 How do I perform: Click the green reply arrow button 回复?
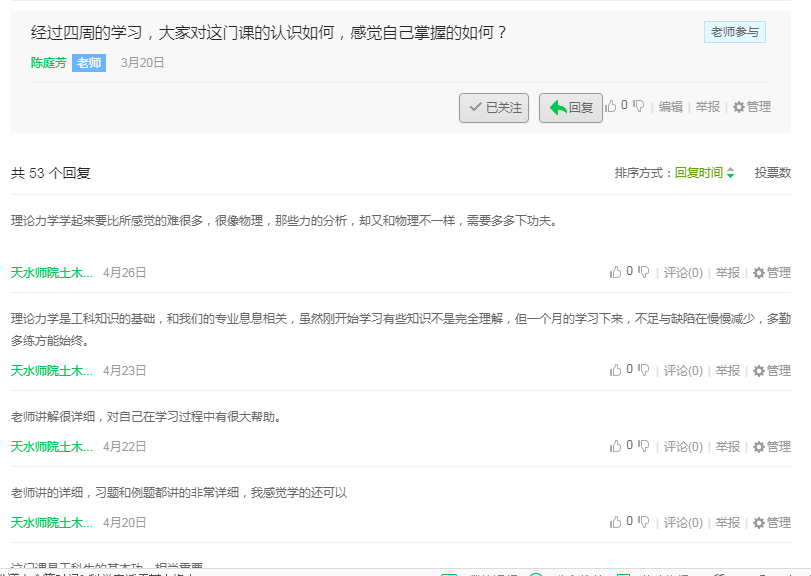tap(571, 108)
